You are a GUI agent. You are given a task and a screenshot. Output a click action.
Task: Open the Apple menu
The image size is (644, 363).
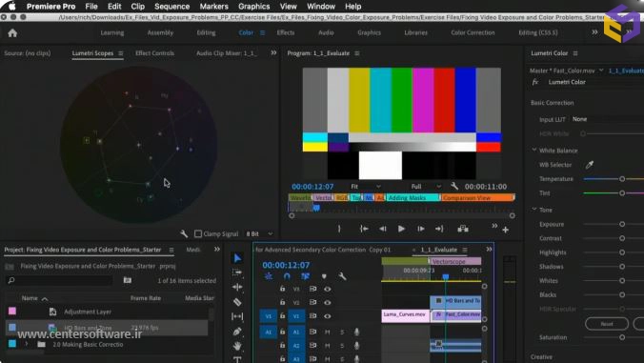[11, 7]
